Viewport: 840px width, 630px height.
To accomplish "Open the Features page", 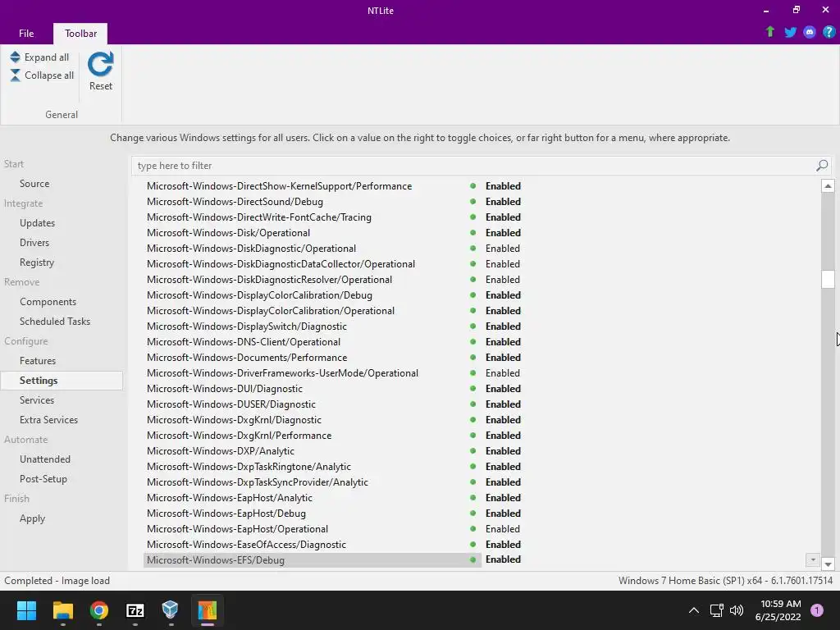I will [x=38, y=361].
